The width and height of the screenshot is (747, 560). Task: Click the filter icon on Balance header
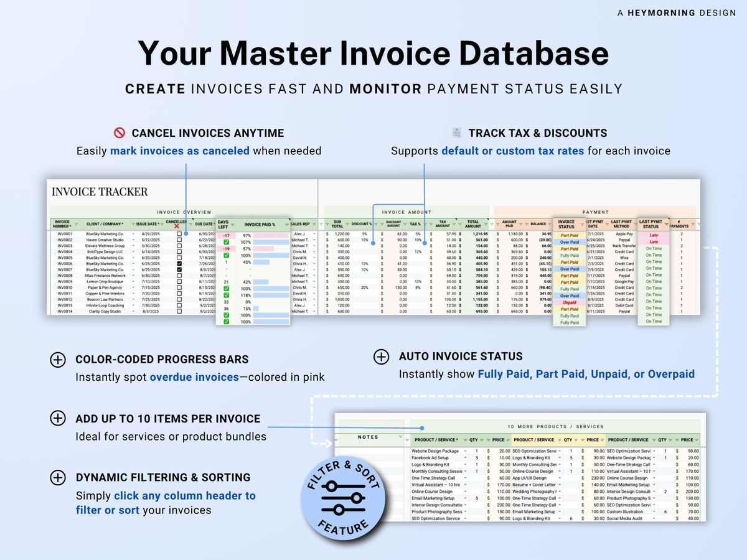[549, 224]
